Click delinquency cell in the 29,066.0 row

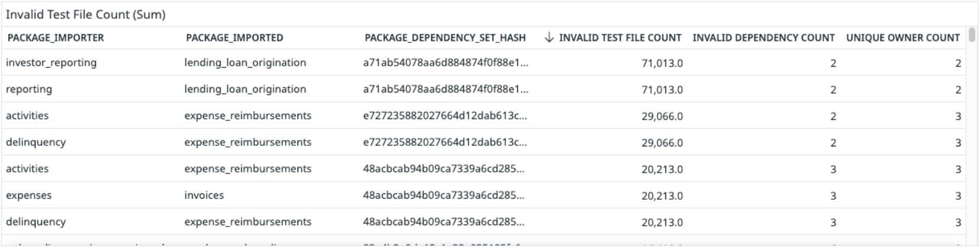pos(36,142)
